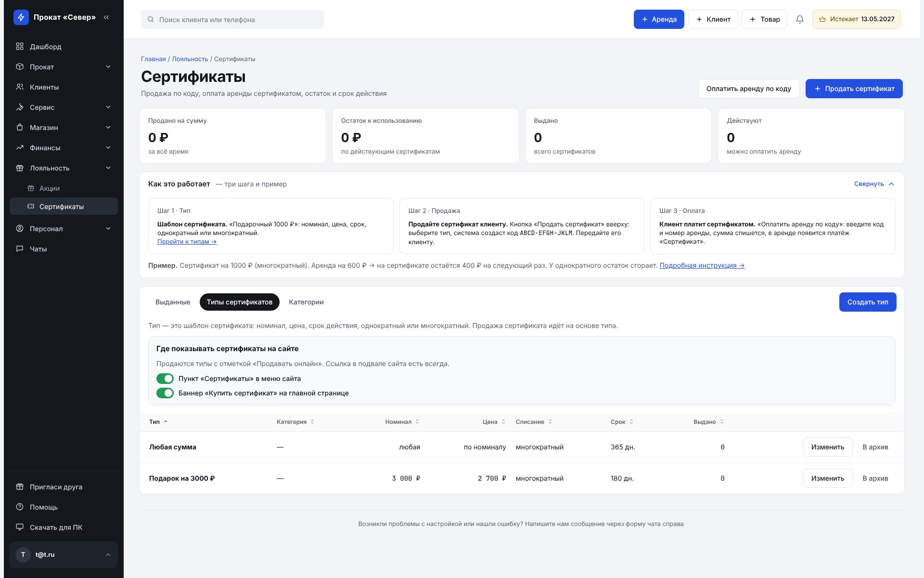Open Помощь help item
The image size is (924, 578).
click(64, 507)
